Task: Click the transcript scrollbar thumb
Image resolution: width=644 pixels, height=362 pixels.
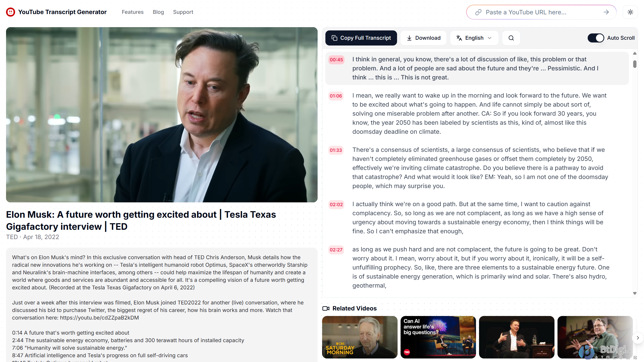Action: (x=635, y=64)
